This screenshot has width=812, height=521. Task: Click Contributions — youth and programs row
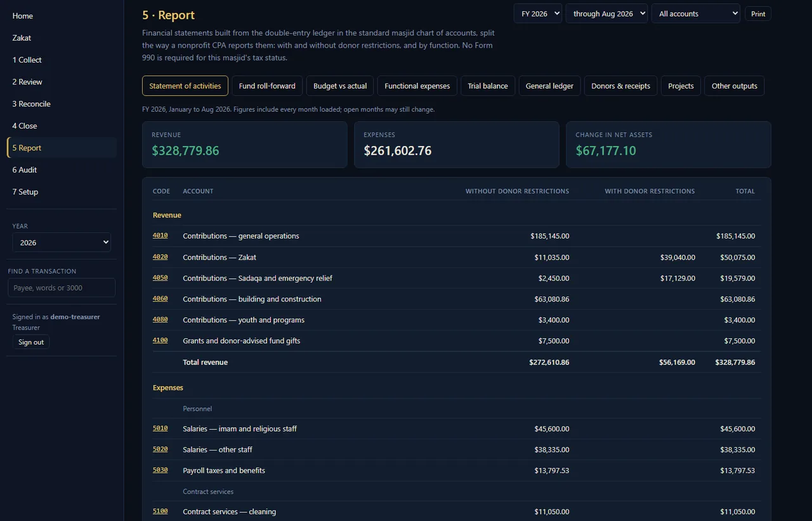click(457, 320)
